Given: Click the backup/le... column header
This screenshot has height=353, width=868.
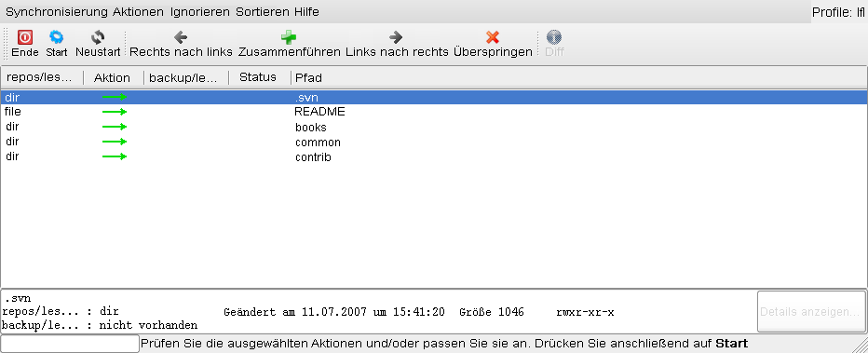Looking at the screenshot, I should (185, 77).
